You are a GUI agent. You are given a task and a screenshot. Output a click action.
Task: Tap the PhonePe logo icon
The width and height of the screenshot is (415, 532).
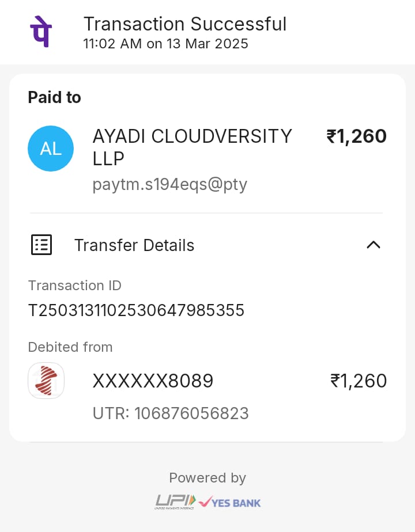click(40, 32)
